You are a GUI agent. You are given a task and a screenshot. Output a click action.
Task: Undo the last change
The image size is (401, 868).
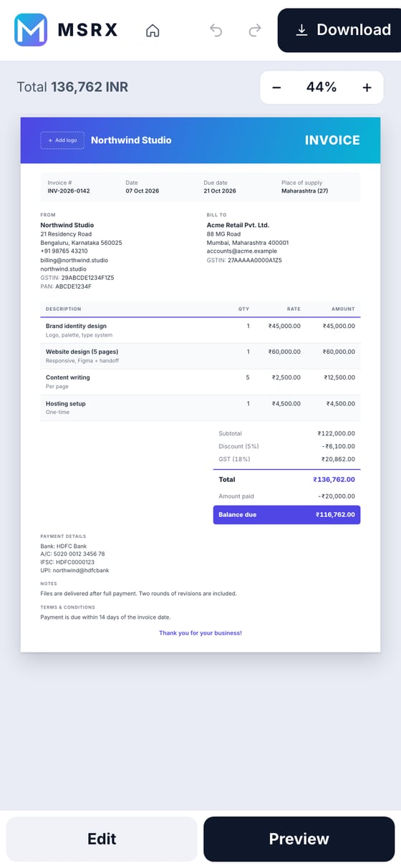(x=216, y=30)
